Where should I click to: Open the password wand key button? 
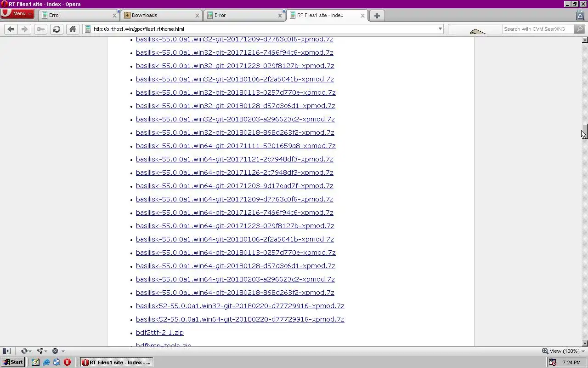pos(40,29)
